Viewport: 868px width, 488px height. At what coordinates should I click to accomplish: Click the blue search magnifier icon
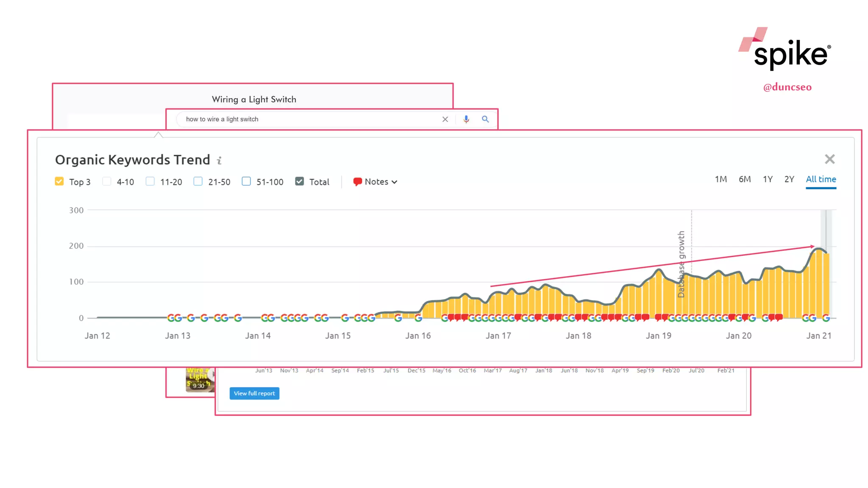click(x=485, y=119)
